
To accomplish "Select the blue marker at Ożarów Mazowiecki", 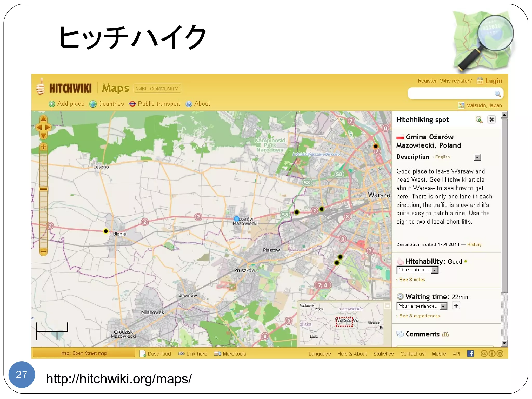I will 236,219.
